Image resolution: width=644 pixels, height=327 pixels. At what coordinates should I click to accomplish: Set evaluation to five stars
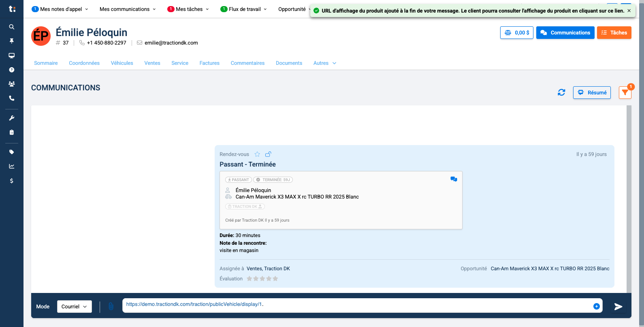275,278
